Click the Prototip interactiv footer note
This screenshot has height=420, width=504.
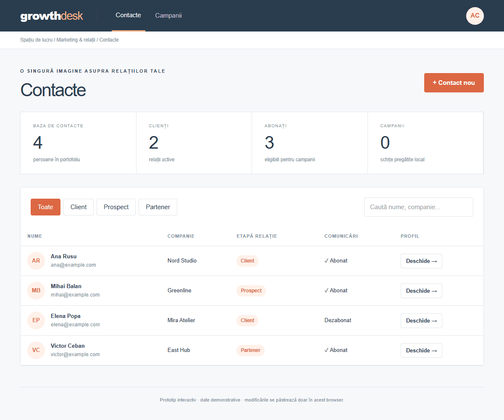(252, 400)
